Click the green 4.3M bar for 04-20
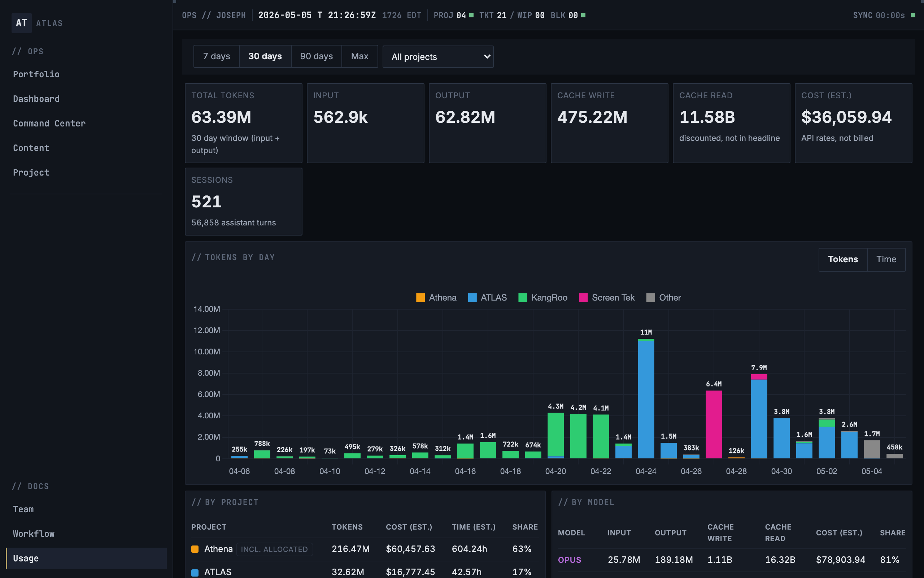Image resolution: width=924 pixels, height=578 pixels. point(555,435)
